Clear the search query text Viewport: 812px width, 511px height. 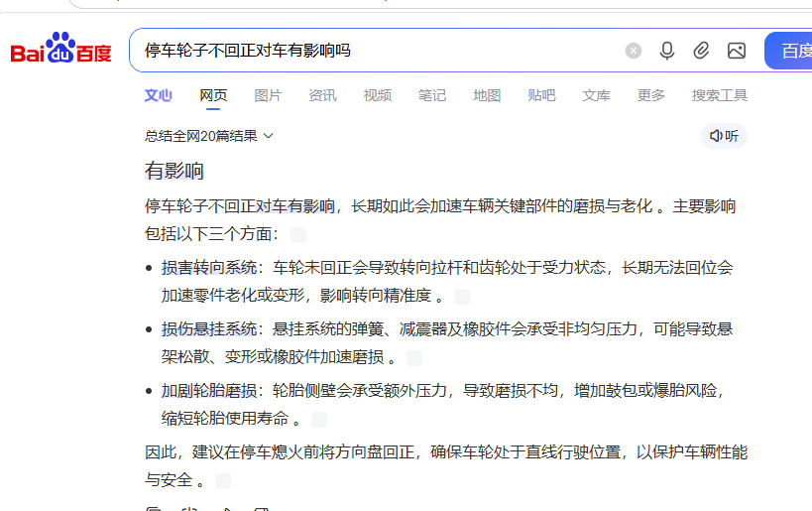click(633, 51)
